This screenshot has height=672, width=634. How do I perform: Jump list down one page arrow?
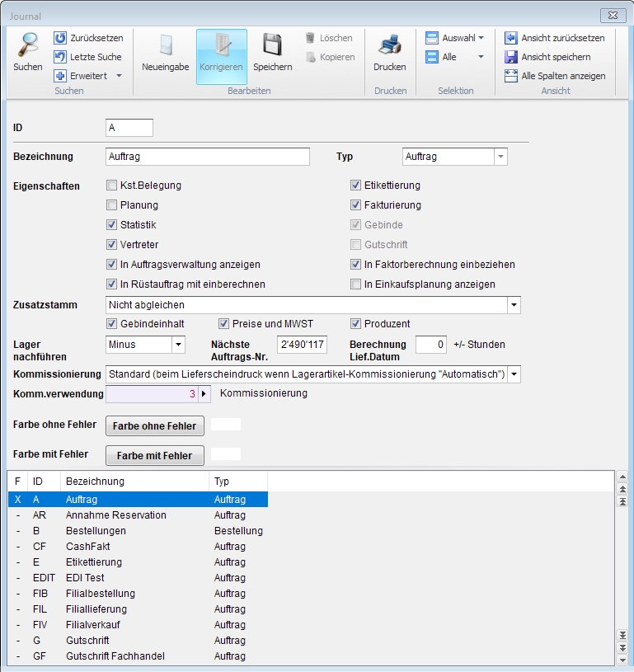pos(622,647)
